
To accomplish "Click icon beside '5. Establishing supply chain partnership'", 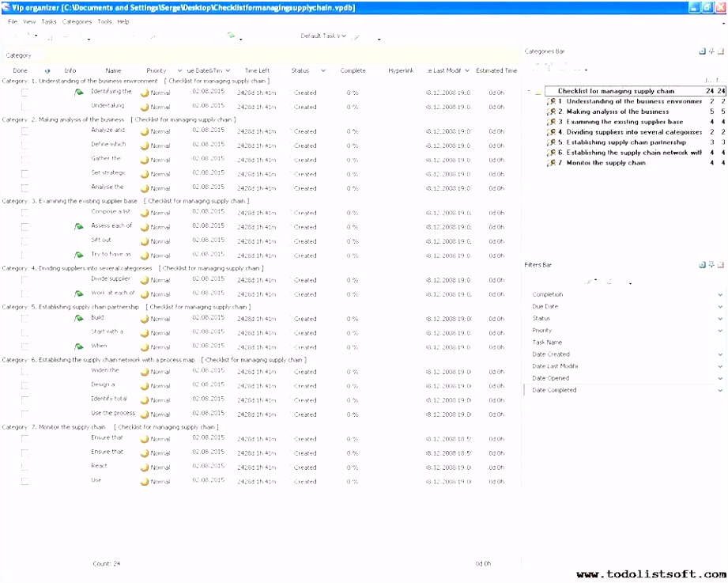I will click(x=551, y=142).
